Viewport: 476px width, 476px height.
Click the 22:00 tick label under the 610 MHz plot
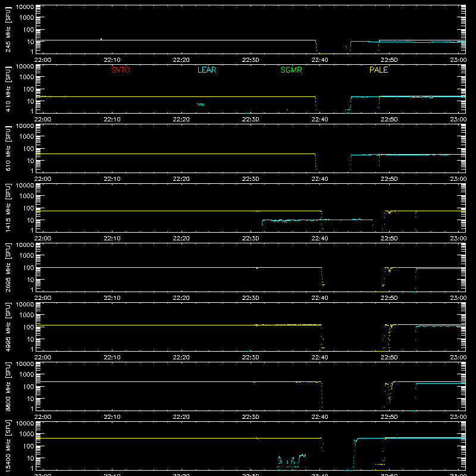click(x=43, y=179)
